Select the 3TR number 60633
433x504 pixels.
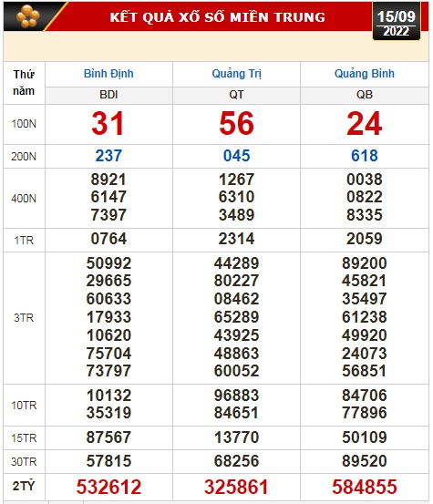(x=108, y=299)
